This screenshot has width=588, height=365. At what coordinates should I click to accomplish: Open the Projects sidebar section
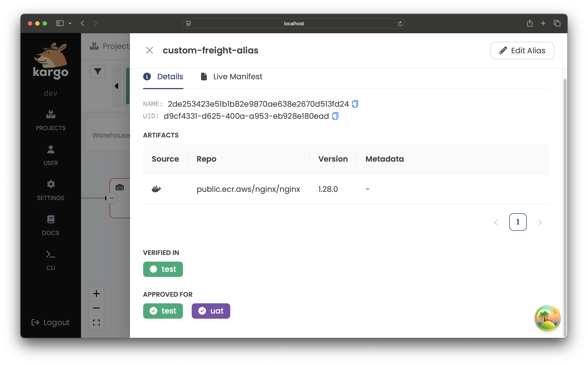tap(51, 120)
